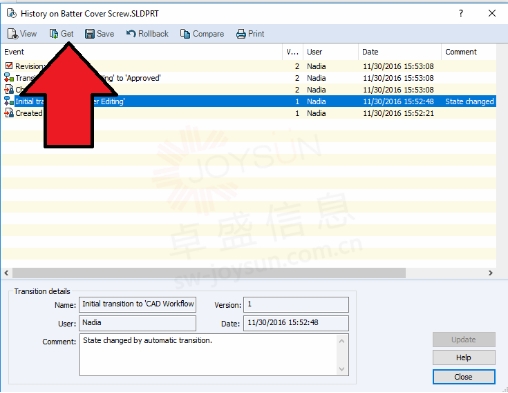
Task: Click down arrow in Comment box scrollbar
Action: [342, 369]
